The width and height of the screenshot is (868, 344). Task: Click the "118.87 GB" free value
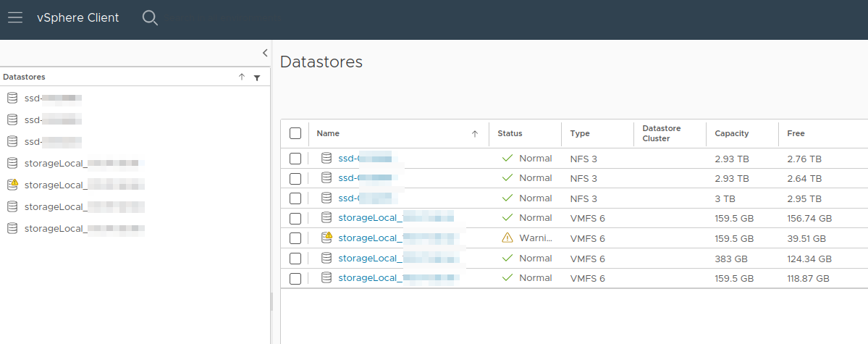(x=808, y=279)
